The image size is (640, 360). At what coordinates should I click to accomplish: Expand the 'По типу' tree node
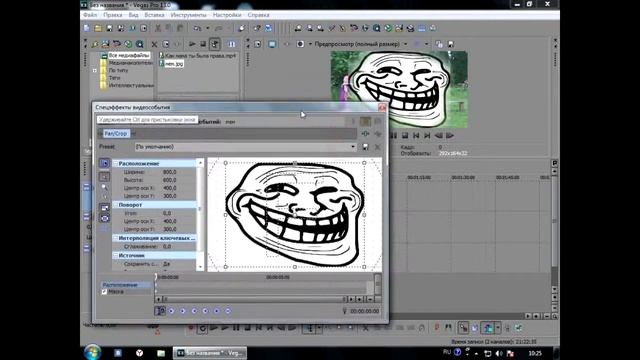click(95, 71)
